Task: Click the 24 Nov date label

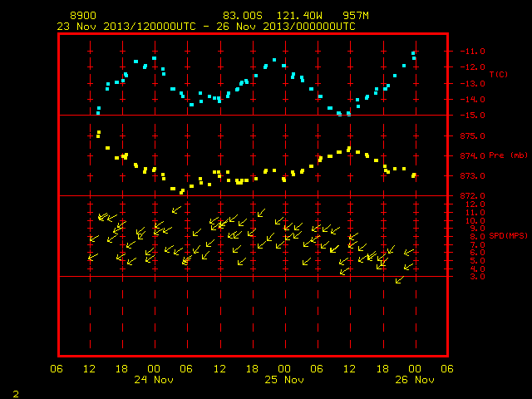Action: 154,380
